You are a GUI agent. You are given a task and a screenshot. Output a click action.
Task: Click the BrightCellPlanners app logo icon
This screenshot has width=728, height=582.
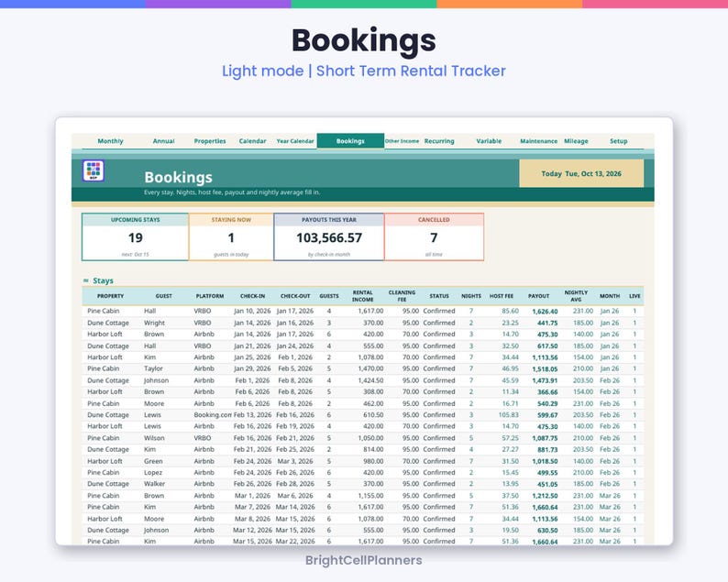pyautogui.click(x=94, y=170)
